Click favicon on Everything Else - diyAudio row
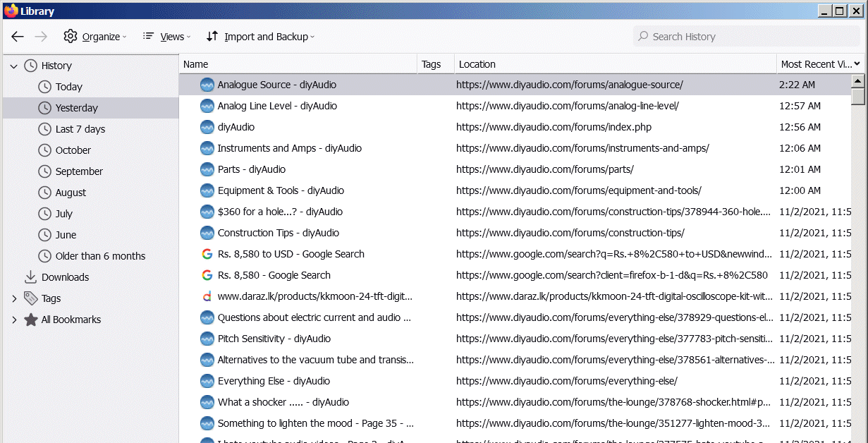Viewport: 868px width, 443px height. [207, 381]
